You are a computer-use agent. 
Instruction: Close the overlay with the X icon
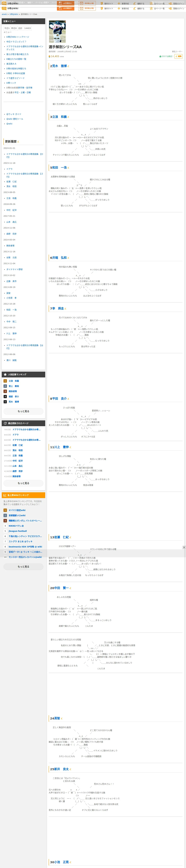click(184, 548)
